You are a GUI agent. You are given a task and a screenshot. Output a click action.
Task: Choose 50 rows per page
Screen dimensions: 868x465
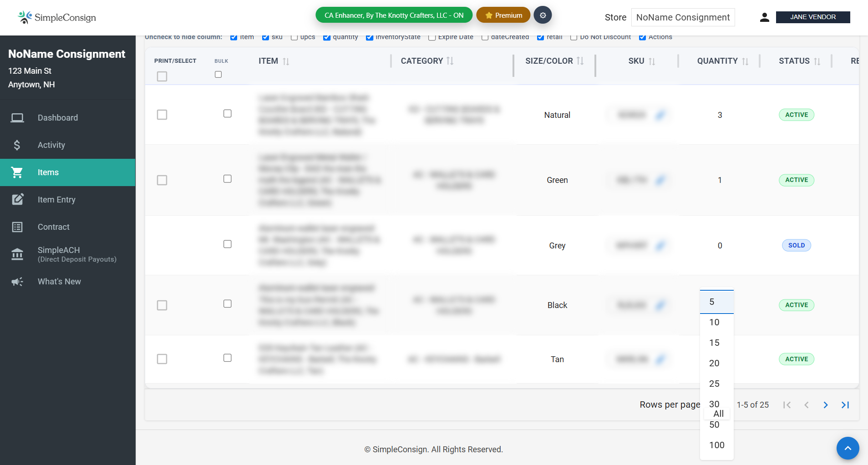(716, 425)
